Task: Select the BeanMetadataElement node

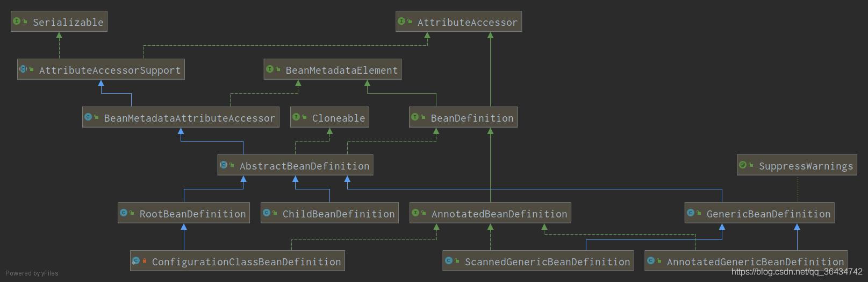Action: coord(333,70)
